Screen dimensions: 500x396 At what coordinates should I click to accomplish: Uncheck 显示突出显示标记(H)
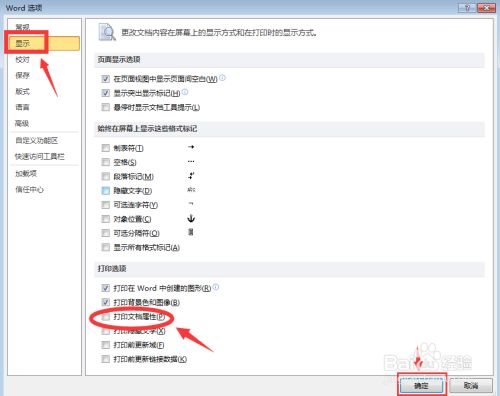pos(106,93)
